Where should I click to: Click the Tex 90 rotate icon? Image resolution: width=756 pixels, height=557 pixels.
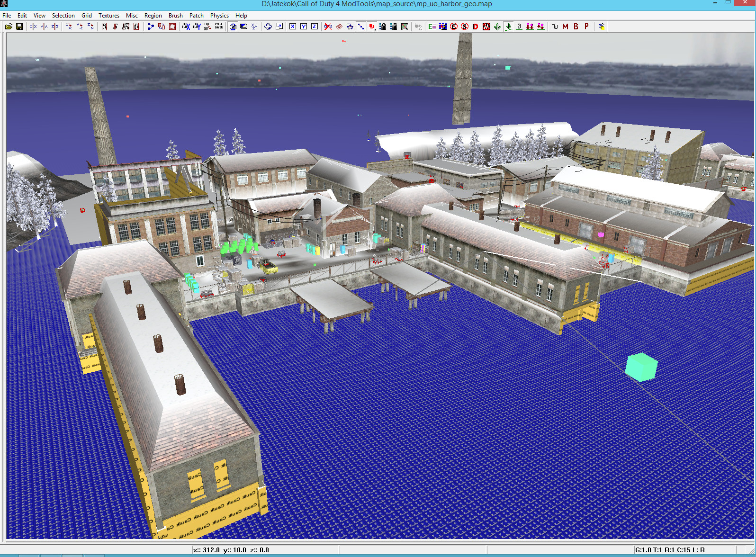coord(207,27)
